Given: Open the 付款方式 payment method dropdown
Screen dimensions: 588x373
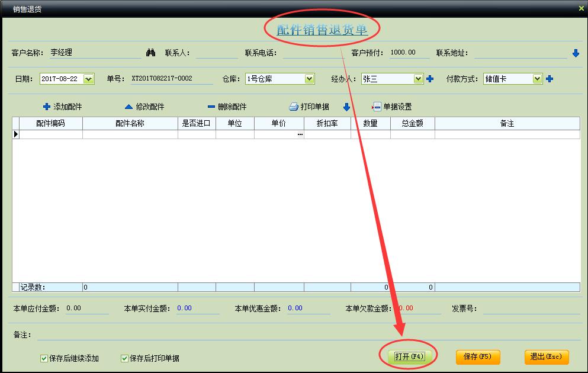Looking at the screenshot, I should coord(538,79).
